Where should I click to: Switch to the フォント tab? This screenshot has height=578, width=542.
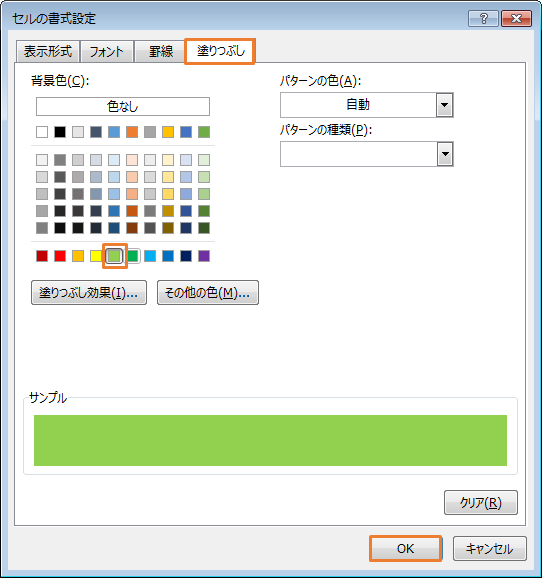(107, 51)
